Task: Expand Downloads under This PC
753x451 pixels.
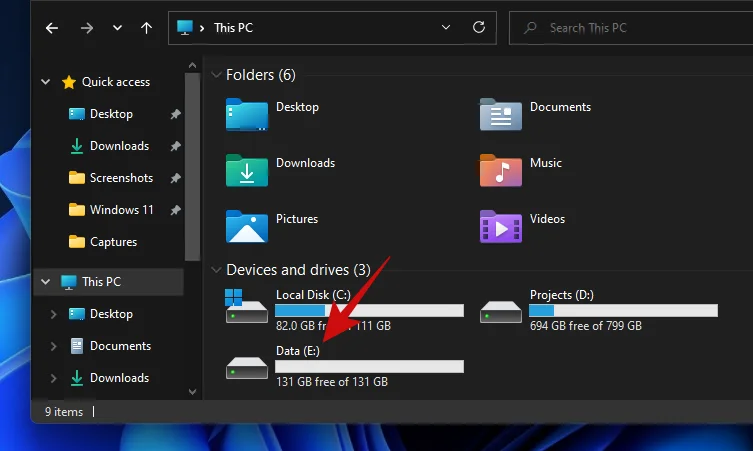Action: [53, 378]
